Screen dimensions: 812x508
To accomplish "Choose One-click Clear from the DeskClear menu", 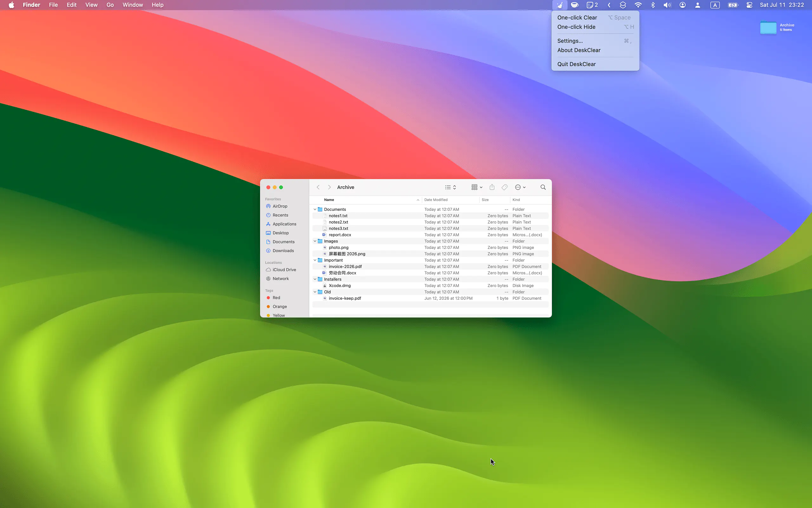I will (x=595, y=17).
